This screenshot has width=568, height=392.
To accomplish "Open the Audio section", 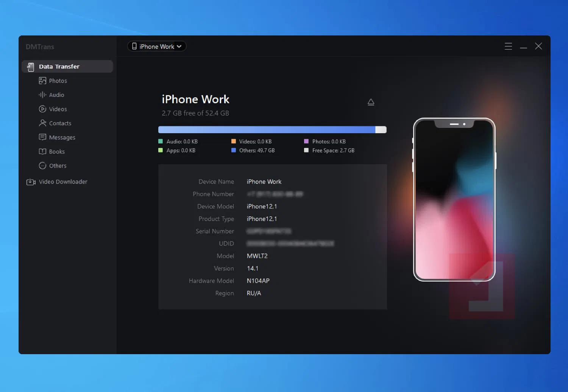I will point(56,95).
